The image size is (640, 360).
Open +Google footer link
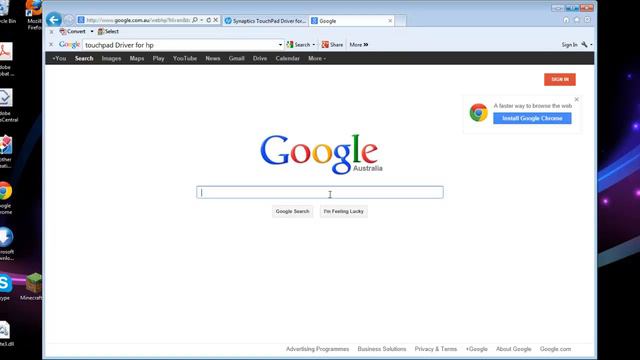point(477,349)
